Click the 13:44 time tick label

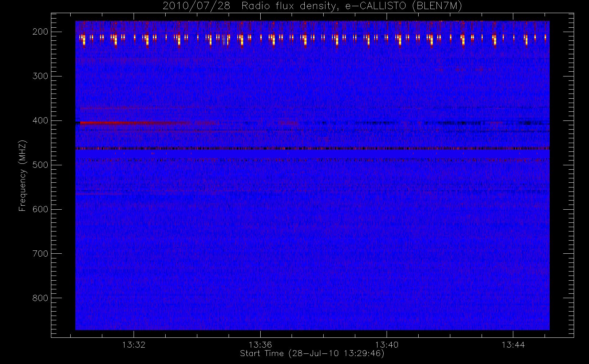click(x=513, y=345)
